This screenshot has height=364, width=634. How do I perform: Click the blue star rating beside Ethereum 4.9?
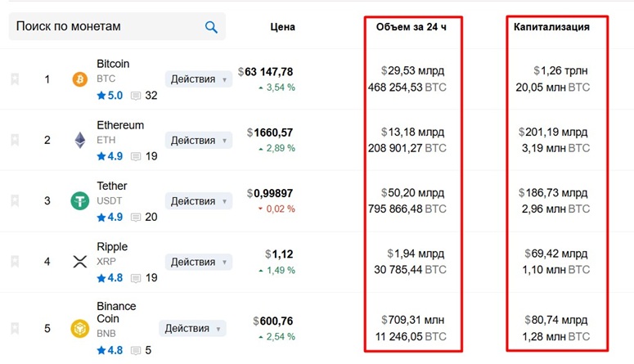click(101, 156)
